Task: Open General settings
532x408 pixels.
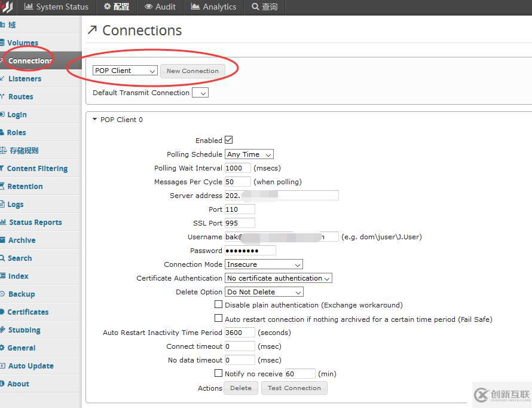Action: [41, 348]
